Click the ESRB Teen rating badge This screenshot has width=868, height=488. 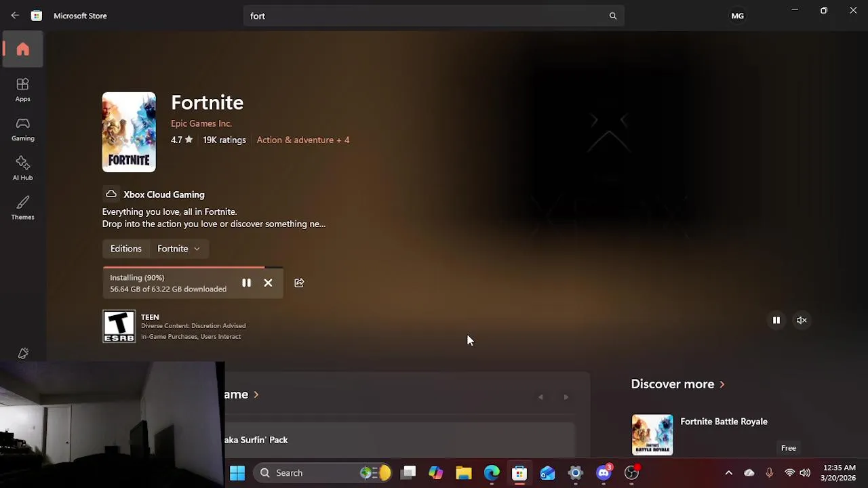click(119, 326)
